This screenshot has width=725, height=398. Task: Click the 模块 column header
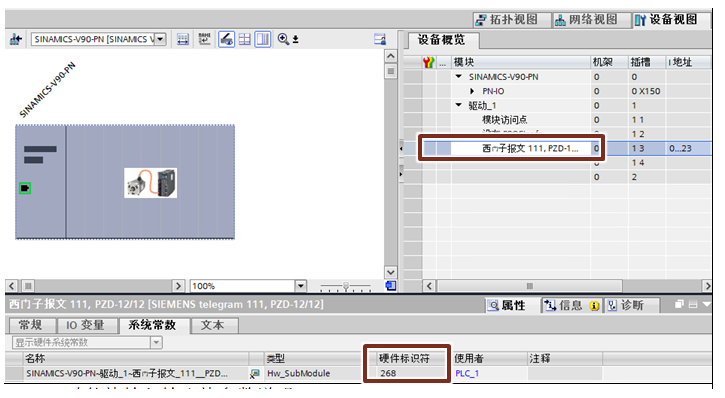click(x=521, y=62)
